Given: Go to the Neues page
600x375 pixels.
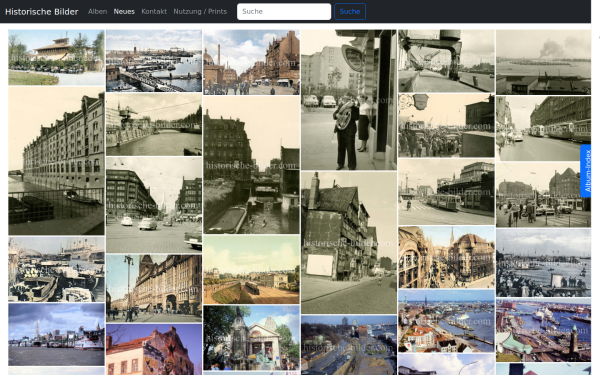Looking at the screenshot, I should point(124,11).
